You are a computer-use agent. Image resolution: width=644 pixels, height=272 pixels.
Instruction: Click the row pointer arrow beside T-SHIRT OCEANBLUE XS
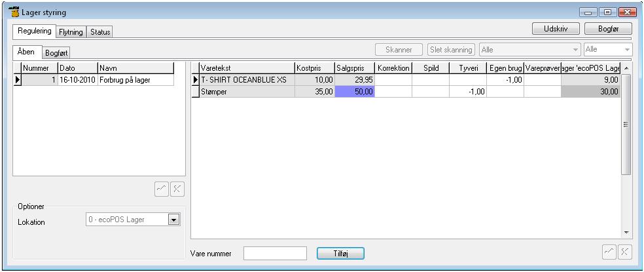coord(194,80)
